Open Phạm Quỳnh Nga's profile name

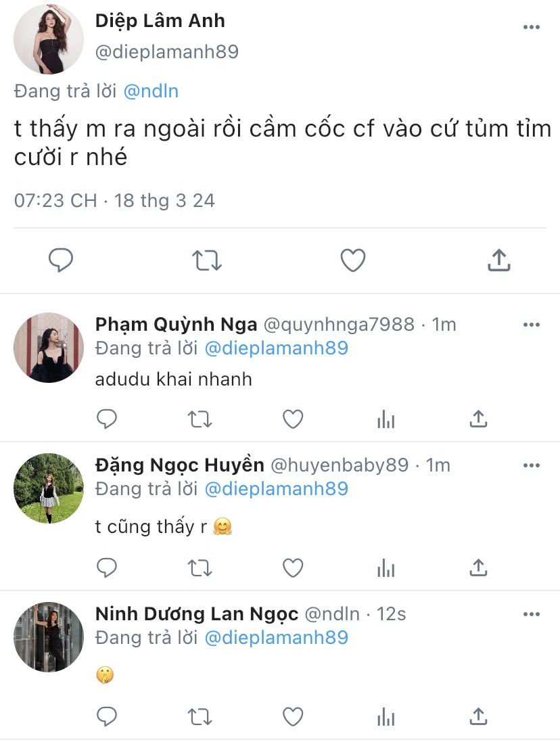(176, 325)
